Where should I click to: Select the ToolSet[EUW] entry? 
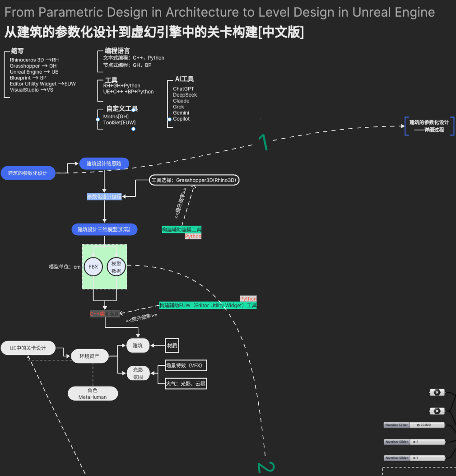click(x=119, y=123)
